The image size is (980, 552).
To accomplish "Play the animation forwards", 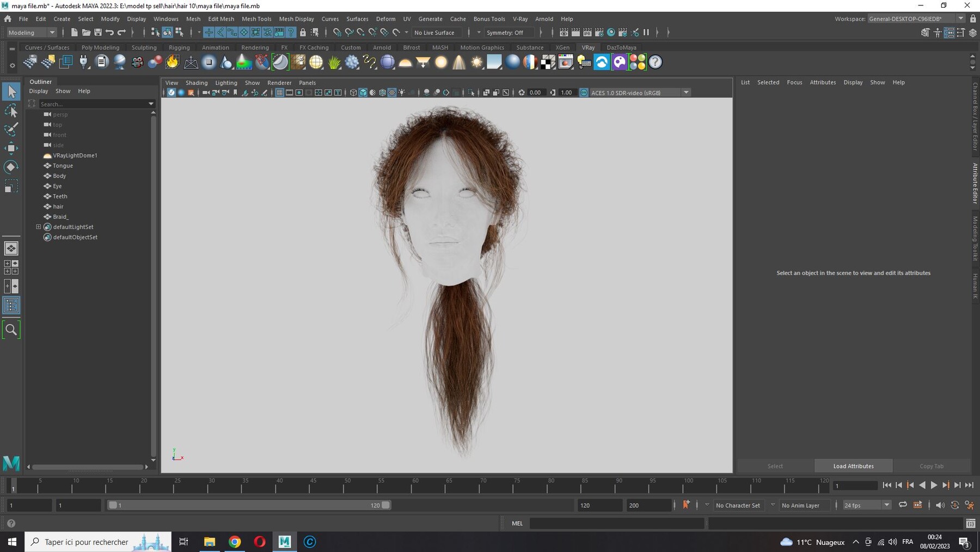I will pos(934,485).
